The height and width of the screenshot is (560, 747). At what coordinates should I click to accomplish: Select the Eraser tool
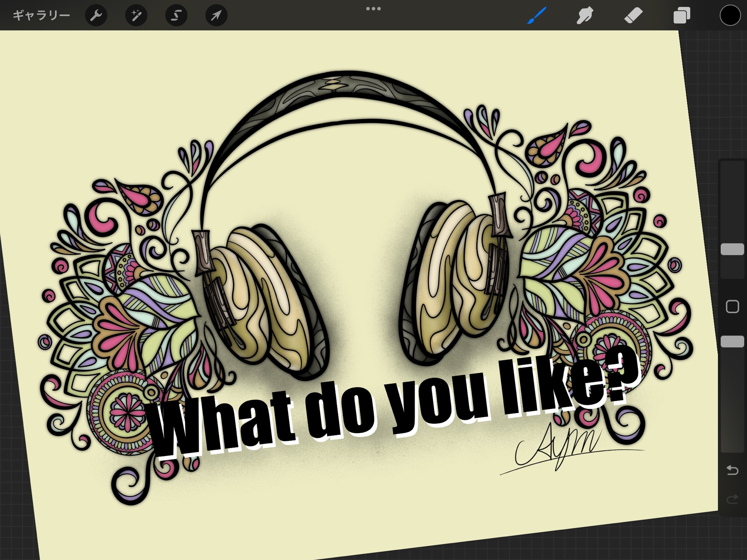coord(633,16)
